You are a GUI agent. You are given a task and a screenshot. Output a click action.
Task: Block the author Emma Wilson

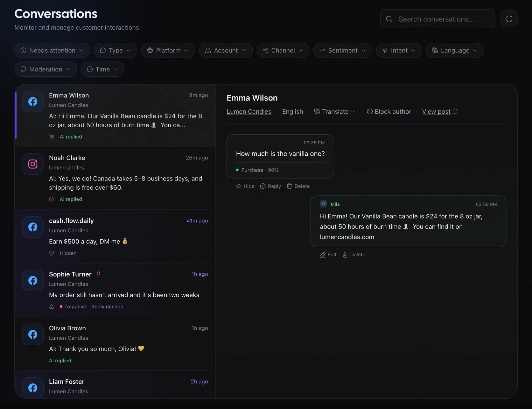[x=389, y=111]
